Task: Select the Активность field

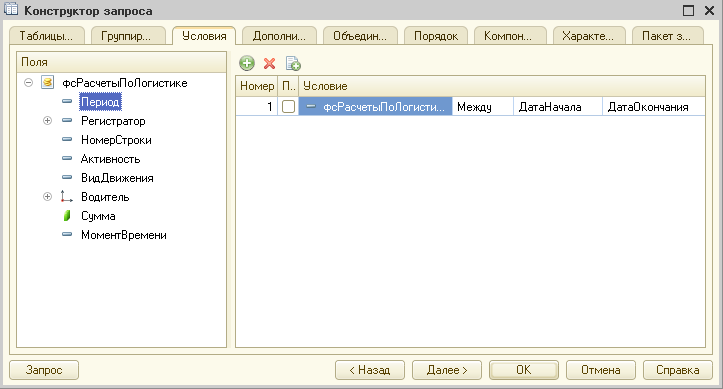Action: (110, 159)
